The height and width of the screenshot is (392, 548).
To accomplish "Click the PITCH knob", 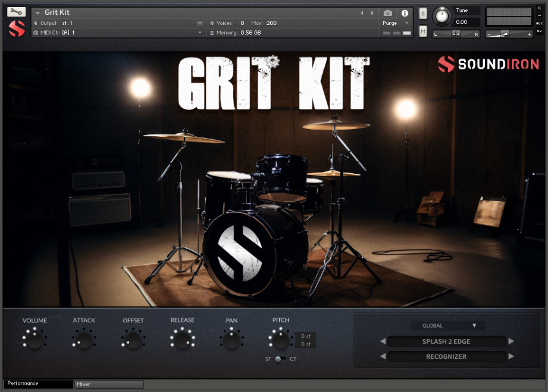I will click(280, 339).
